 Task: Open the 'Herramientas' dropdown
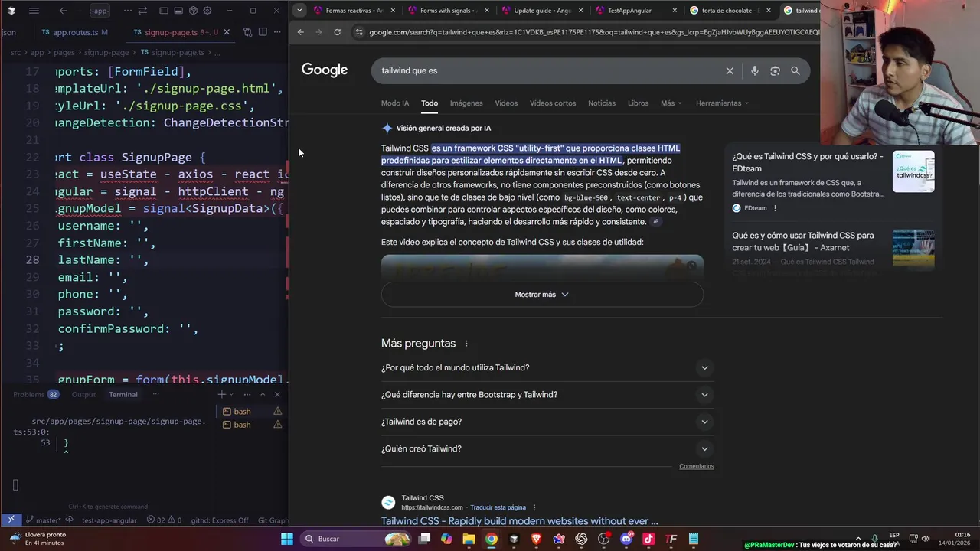point(722,103)
